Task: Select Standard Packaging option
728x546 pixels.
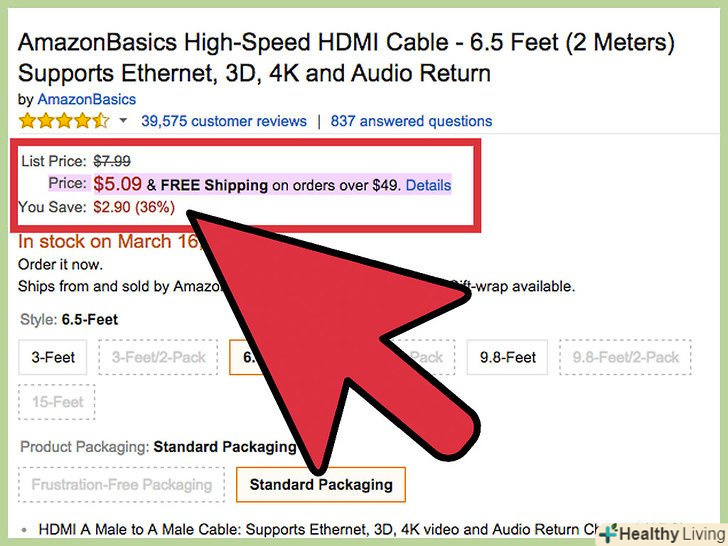Action: click(321, 485)
